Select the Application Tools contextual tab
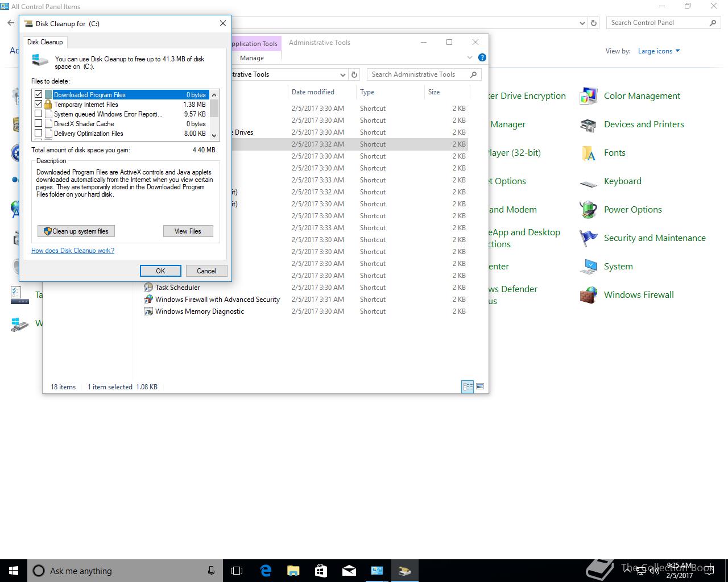The width and height of the screenshot is (728, 582). coord(255,44)
